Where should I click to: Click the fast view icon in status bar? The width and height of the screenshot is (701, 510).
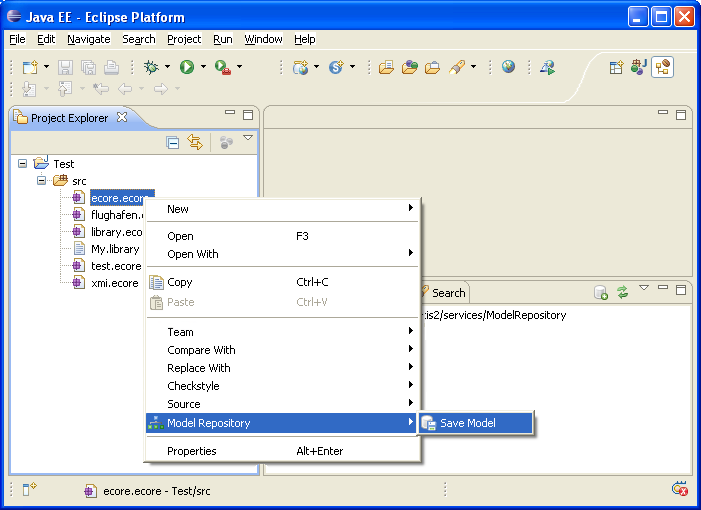[x=30, y=489]
